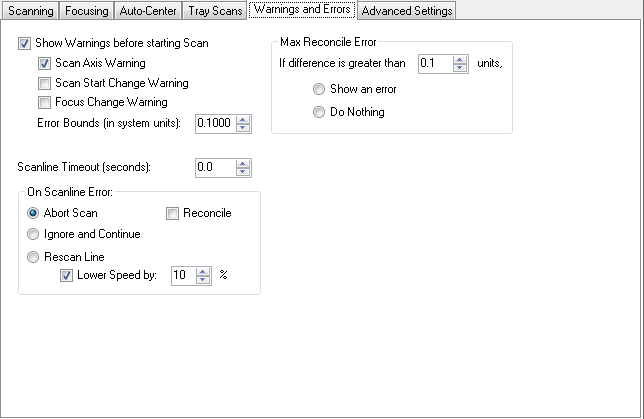Choose the Do Nothing radio option
Screen dimensions: 644x419
coord(320,112)
